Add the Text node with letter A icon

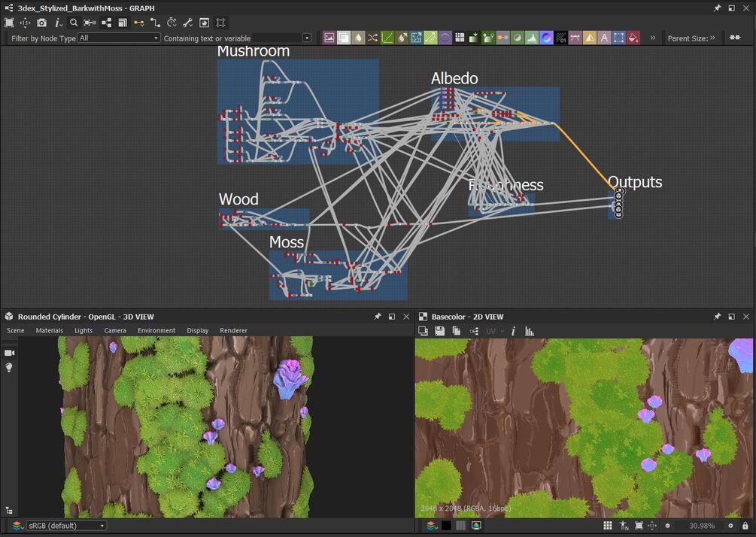[604, 38]
